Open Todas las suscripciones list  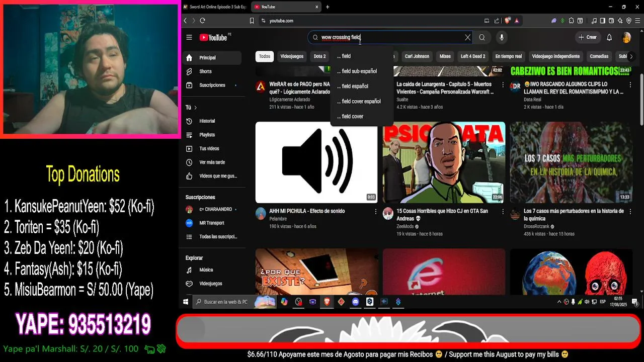211,236
